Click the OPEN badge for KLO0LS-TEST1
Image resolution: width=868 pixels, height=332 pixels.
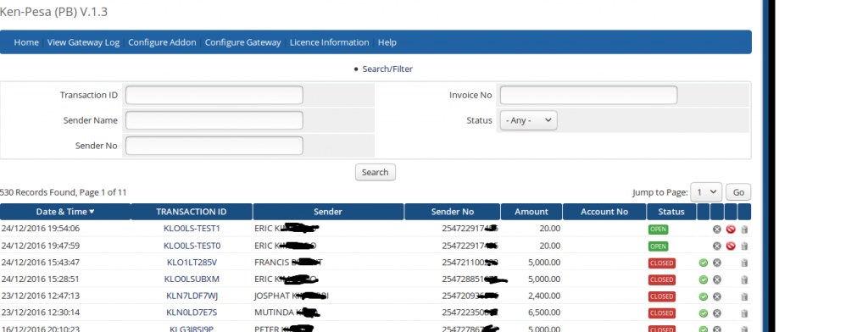(658, 229)
